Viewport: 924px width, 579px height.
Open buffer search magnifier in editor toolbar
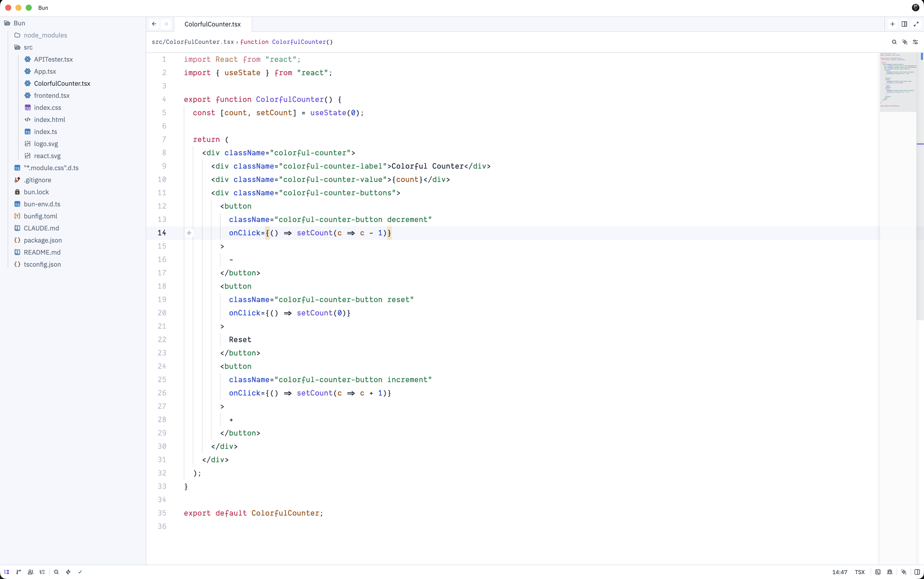(x=894, y=42)
